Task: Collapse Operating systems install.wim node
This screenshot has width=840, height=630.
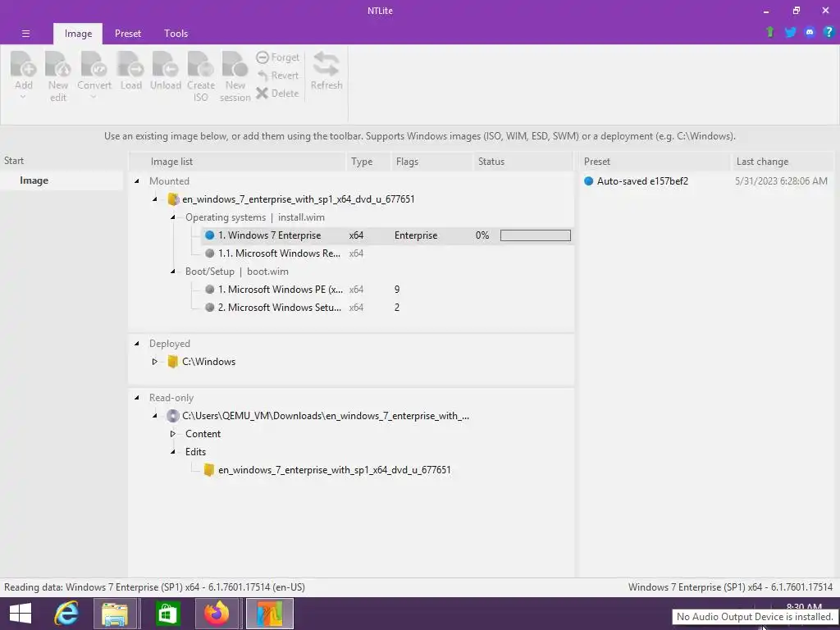Action: [x=172, y=217]
